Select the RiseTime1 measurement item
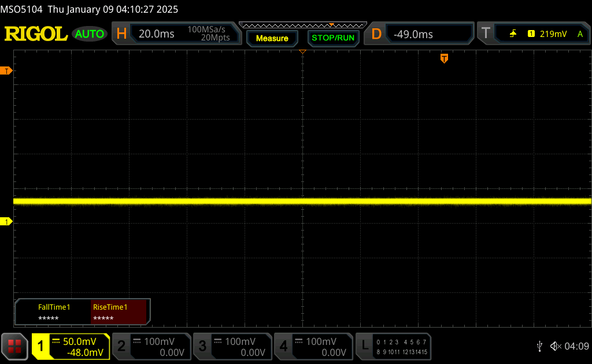This screenshot has height=364, width=592. (120, 313)
